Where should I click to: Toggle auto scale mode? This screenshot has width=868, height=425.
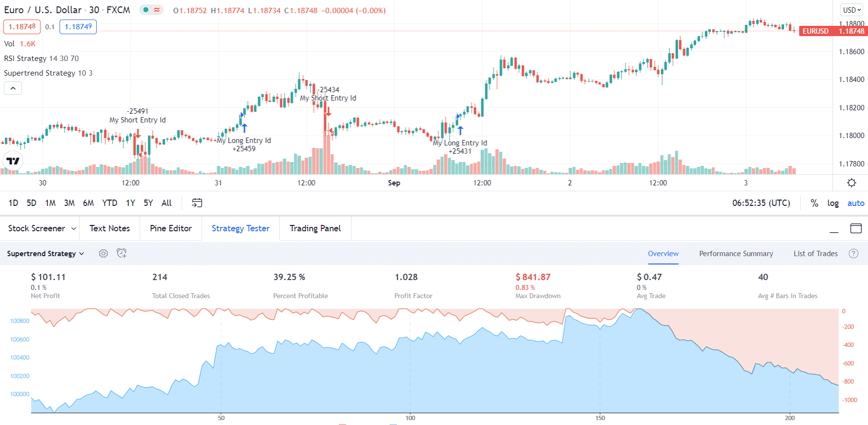pyautogui.click(x=856, y=203)
